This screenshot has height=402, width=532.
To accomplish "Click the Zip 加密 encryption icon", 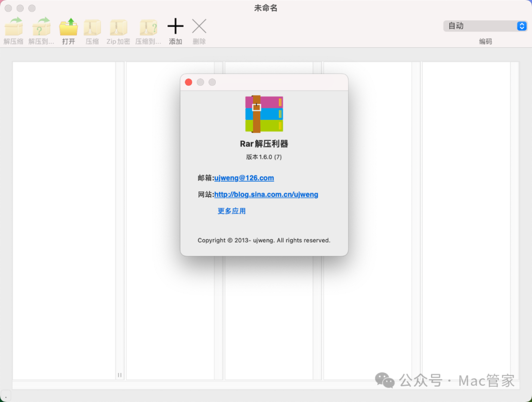I will pyautogui.click(x=118, y=27).
